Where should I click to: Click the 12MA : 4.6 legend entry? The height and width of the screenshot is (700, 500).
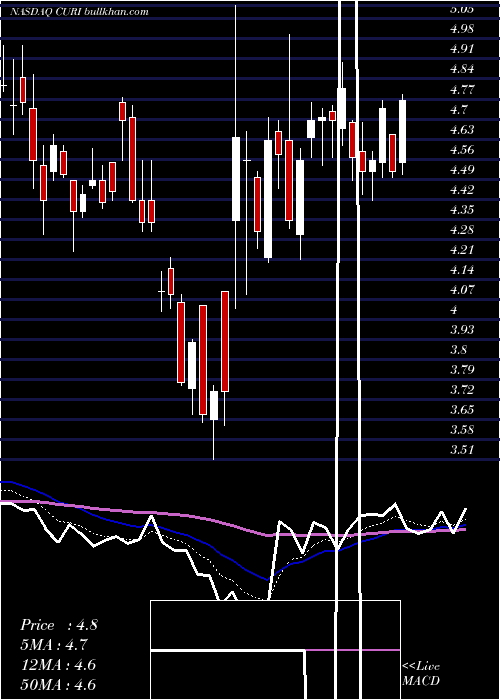(58, 665)
